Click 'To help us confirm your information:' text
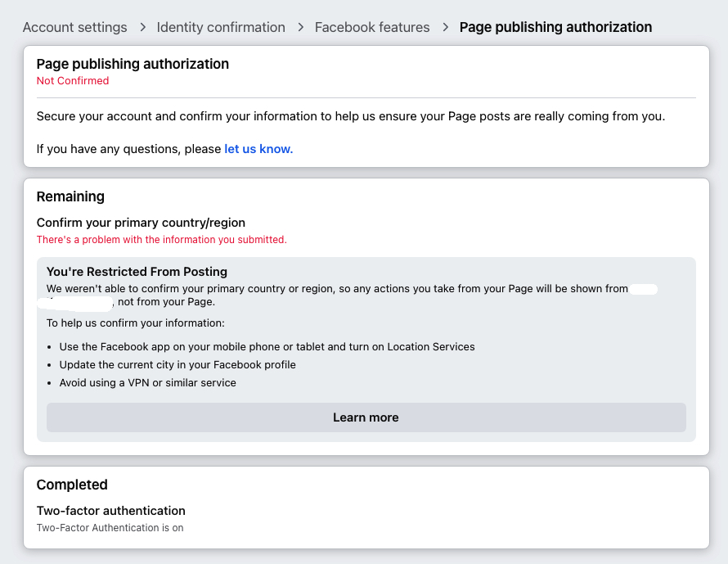The image size is (728, 564). pos(136,323)
